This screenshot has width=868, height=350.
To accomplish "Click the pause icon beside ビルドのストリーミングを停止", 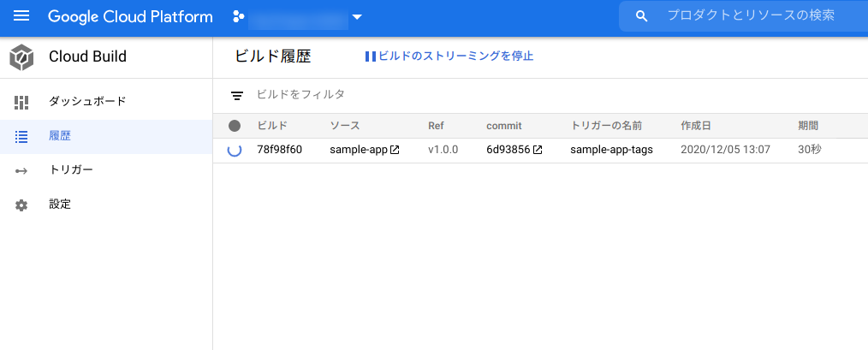I will (x=371, y=56).
